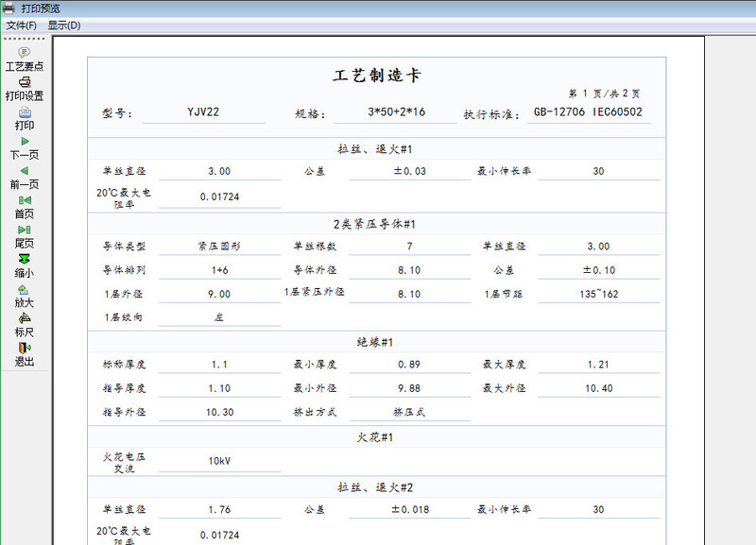Screen dimensions: 756x545
Task: Click the 火花电压交流 label
Action: 124,463
